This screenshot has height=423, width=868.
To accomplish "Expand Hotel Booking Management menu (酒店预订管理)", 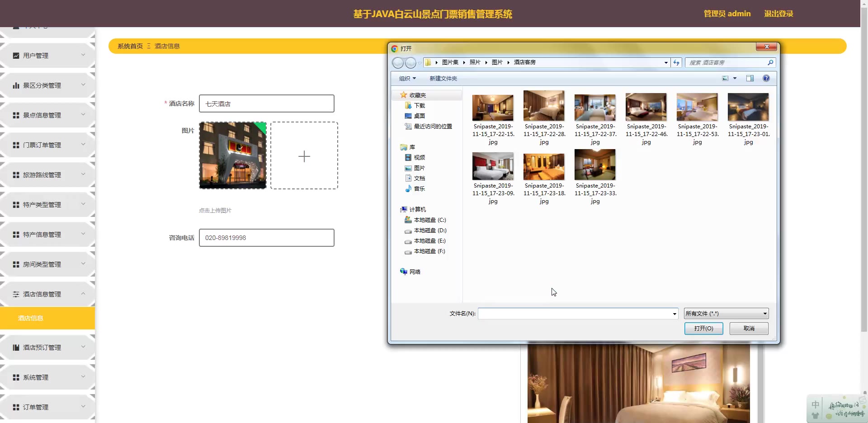I will [47, 348].
